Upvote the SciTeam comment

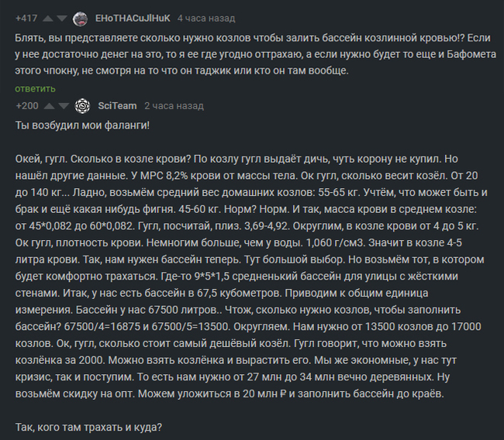49,106
